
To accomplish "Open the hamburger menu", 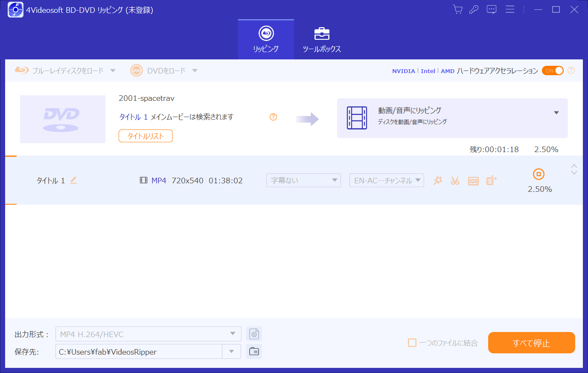I will pos(510,9).
